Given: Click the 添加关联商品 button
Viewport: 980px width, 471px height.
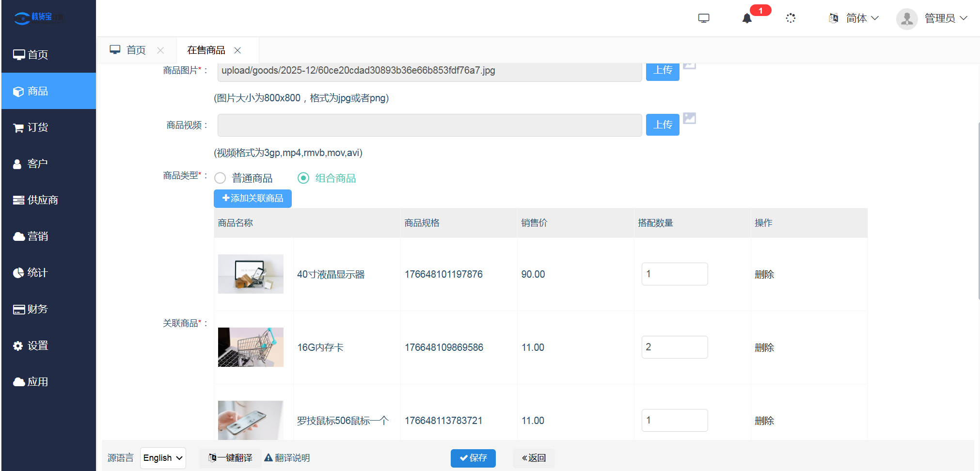Looking at the screenshot, I should [252, 198].
